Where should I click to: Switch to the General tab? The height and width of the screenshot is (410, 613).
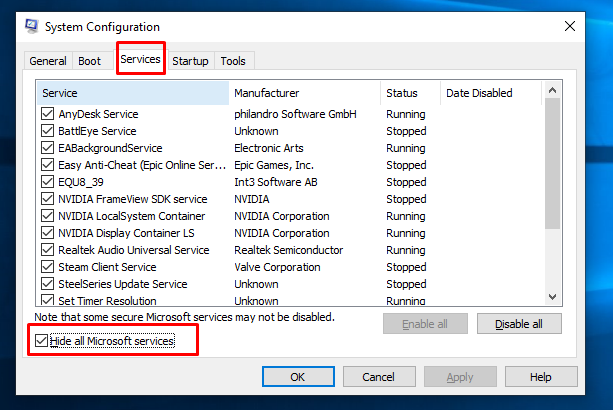(48, 61)
